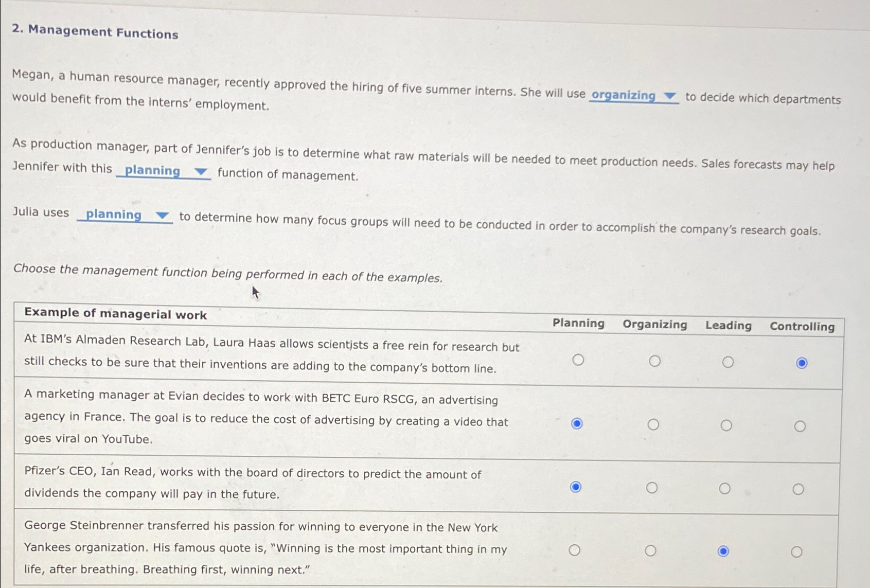
Task: Select Planning for the Pfizer CEO example
Action: 576,487
